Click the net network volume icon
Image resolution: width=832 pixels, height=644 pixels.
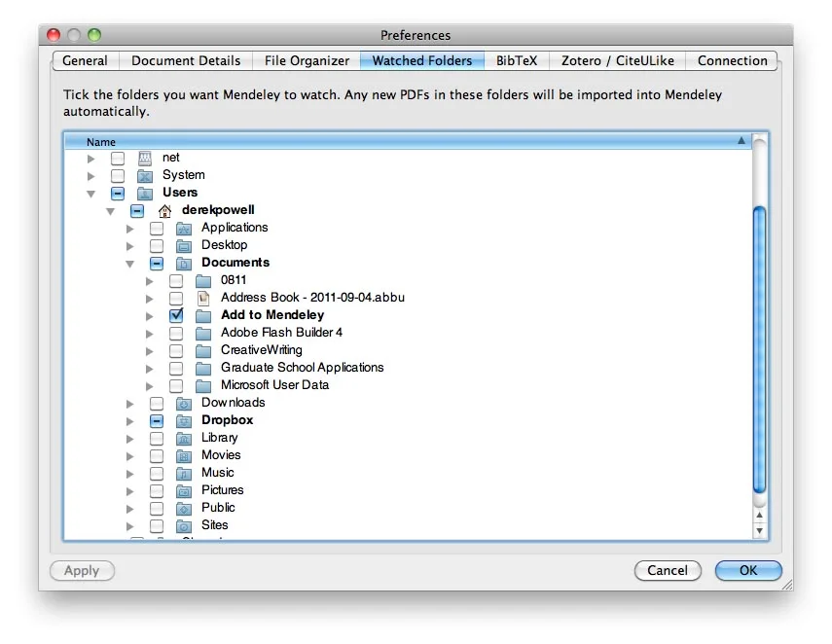pos(145,159)
